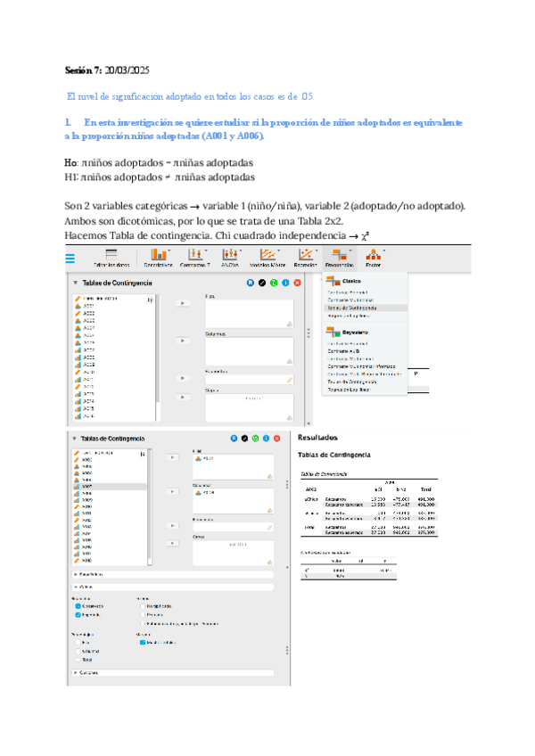Viewport: 535px width, 756px height.
Task: Click red remove icon in upper panel
Action: click(x=297, y=283)
